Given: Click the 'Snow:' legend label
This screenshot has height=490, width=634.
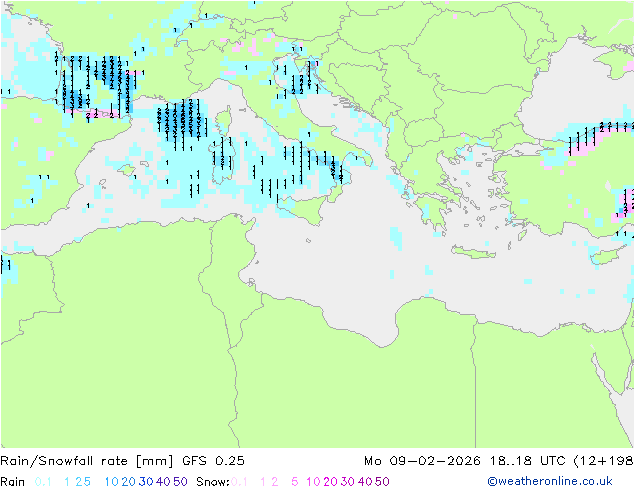Looking at the screenshot, I should [x=213, y=482].
